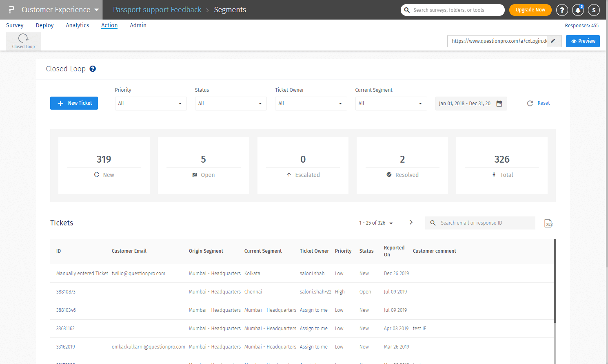Click the help question mark in header
Screen dimensions: 608x364
(562, 10)
